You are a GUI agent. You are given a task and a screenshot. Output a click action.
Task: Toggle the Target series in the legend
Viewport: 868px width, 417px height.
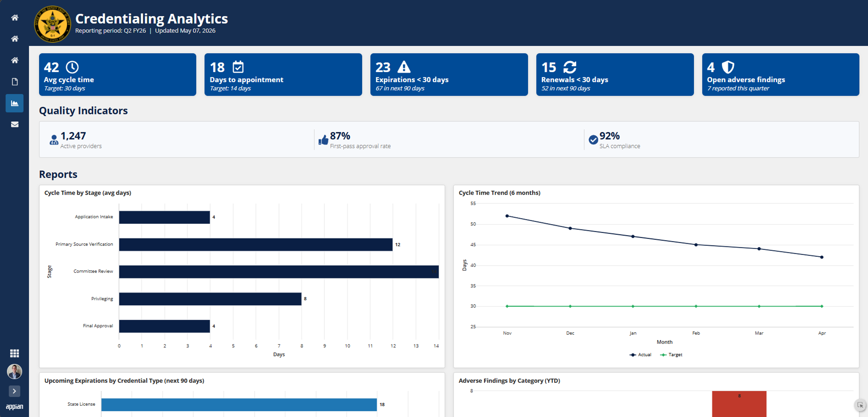tap(671, 355)
